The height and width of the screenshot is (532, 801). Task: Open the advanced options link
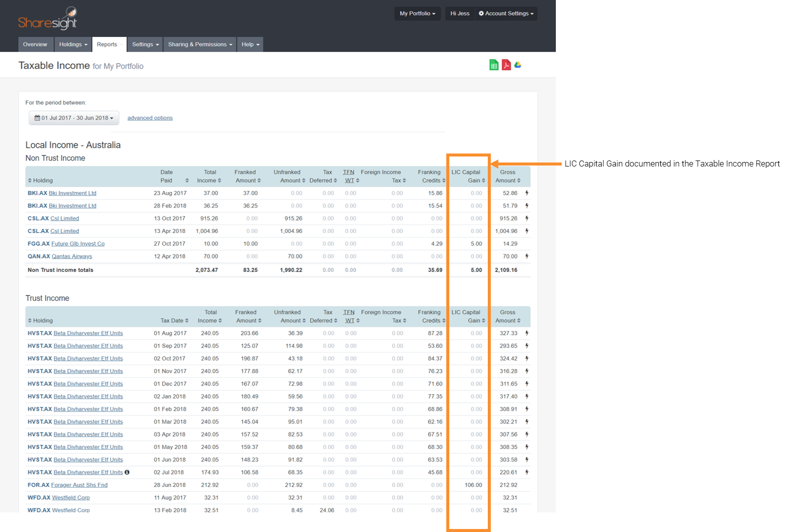150,118
